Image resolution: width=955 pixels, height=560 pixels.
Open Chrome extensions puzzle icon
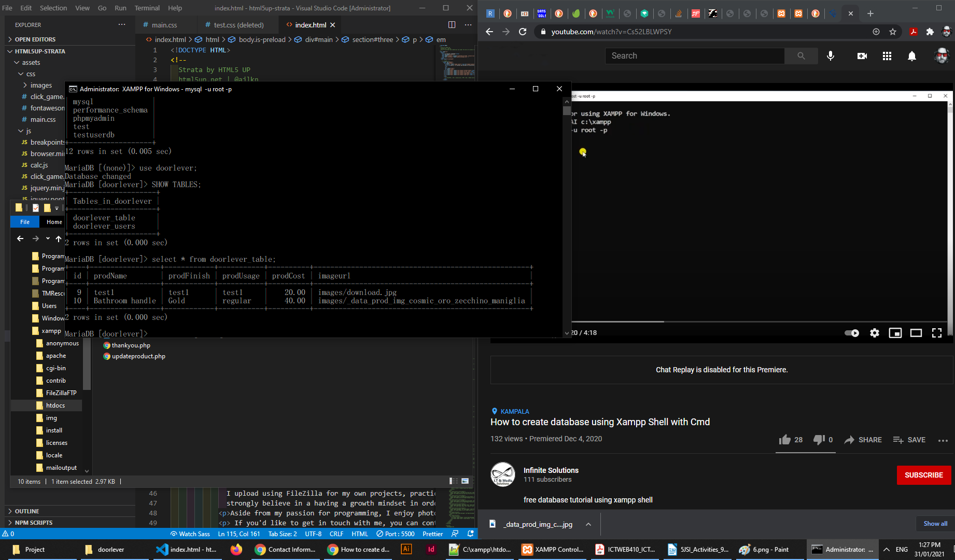click(930, 32)
